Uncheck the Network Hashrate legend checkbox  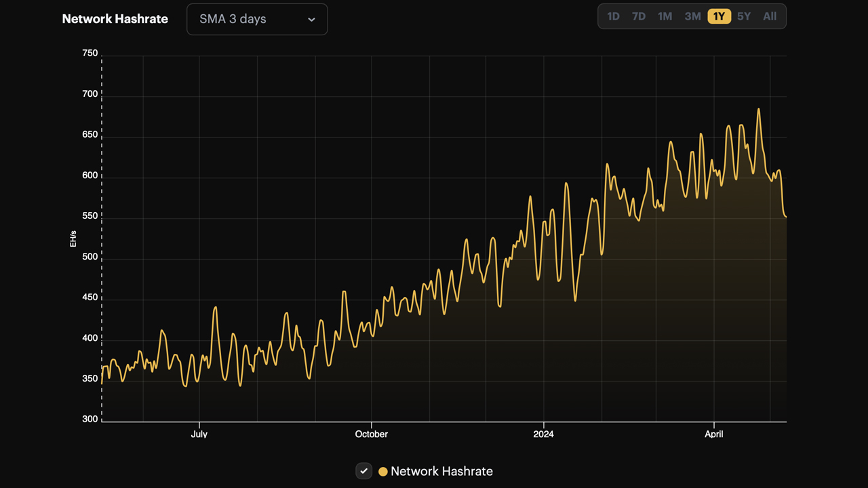pos(363,471)
